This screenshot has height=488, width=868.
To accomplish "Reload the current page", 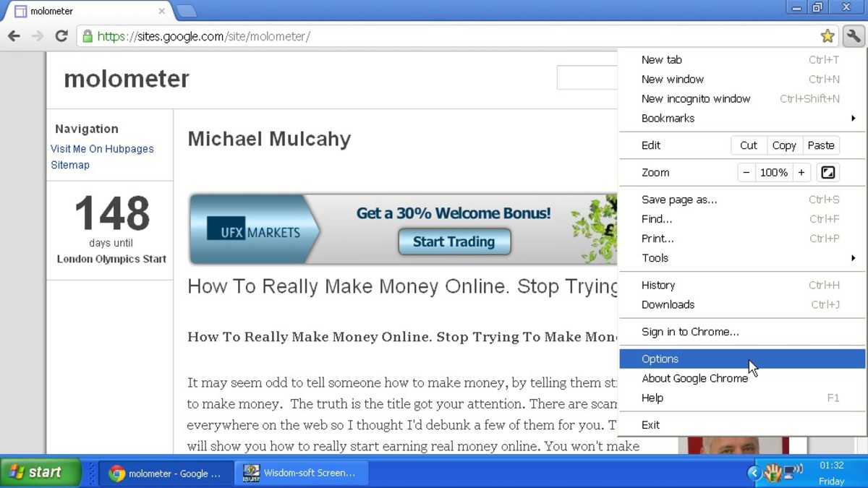I will (x=61, y=35).
